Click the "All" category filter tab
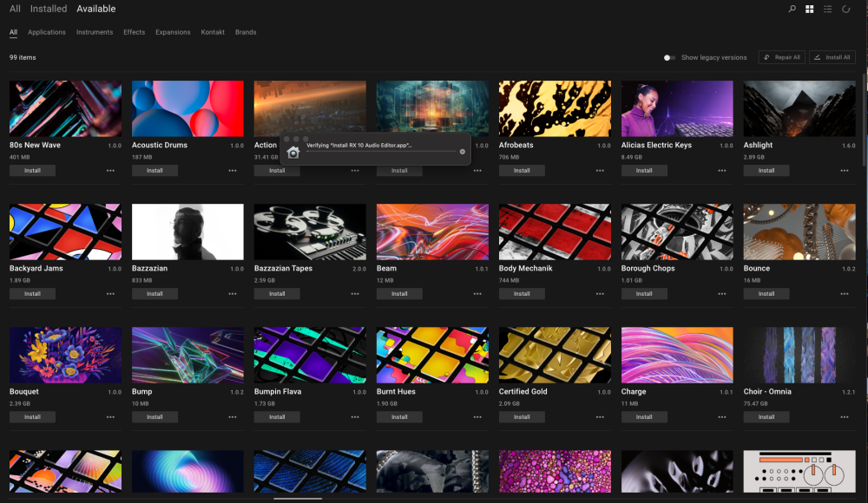This screenshot has width=868, height=503. click(13, 32)
